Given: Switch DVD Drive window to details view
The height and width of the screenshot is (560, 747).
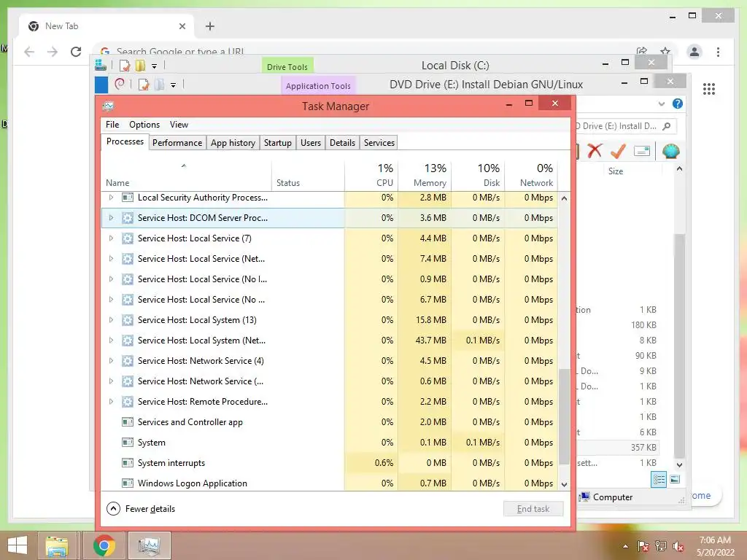Looking at the screenshot, I should tap(659, 479).
